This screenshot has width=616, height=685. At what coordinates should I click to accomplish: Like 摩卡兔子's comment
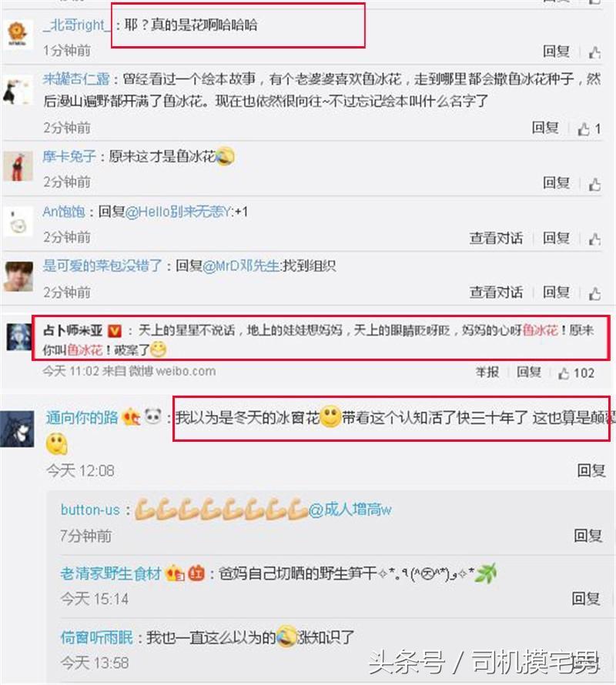pos(594,185)
